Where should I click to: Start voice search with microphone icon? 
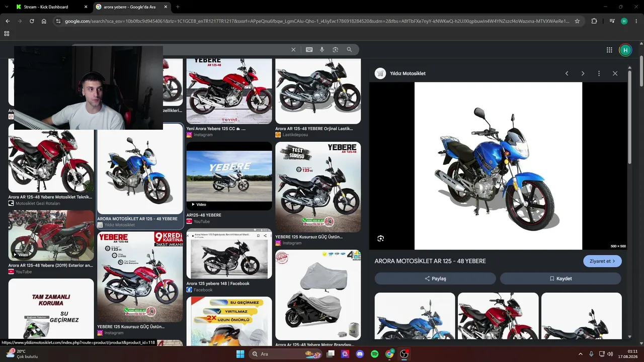click(322, 50)
